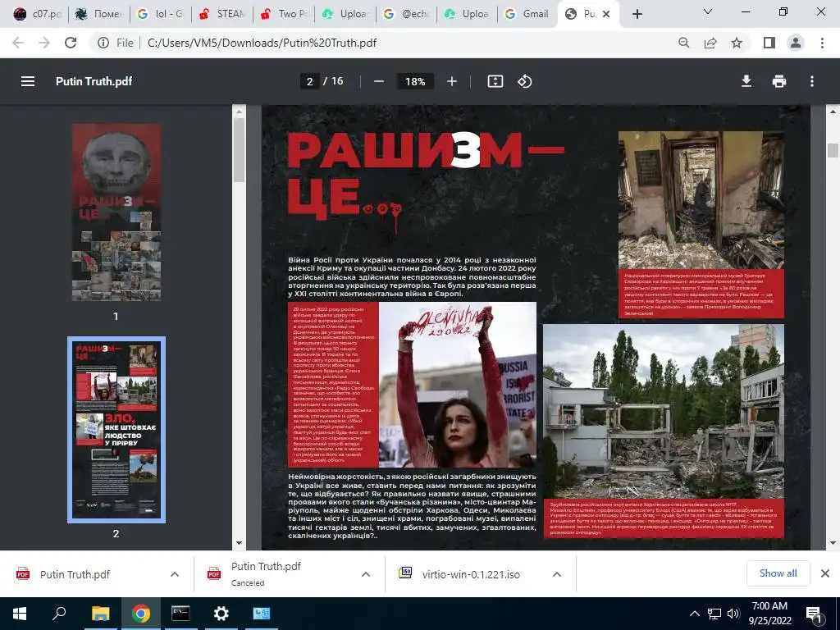Bookmark this tab with star icon
This screenshot has width=840, height=630.
coord(737,43)
